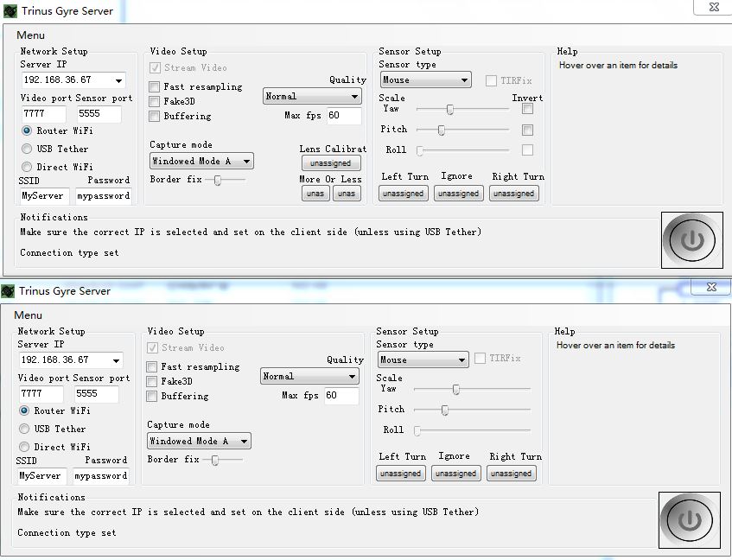Click 'Connection type set' text in upper window
The height and width of the screenshot is (560, 732).
coord(69,253)
